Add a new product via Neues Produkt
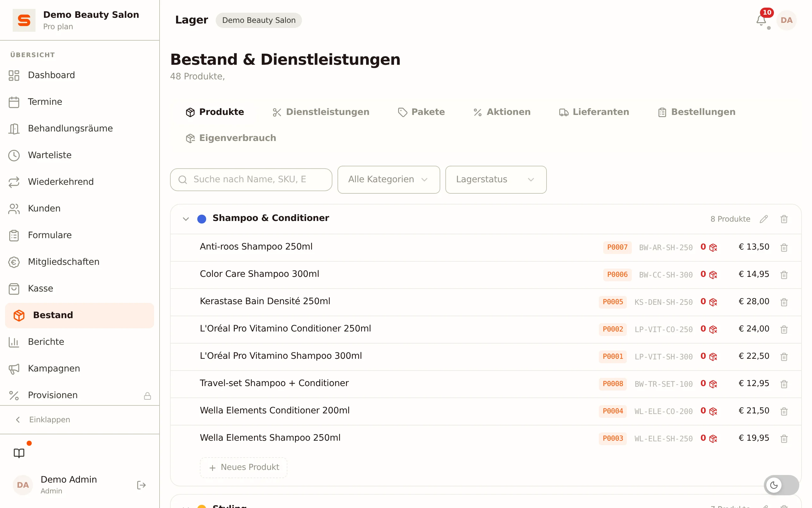This screenshot has height=508, width=812. tap(244, 467)
